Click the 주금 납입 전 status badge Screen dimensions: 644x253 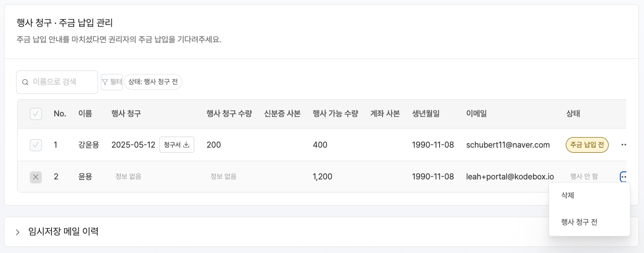pos(587,145)
